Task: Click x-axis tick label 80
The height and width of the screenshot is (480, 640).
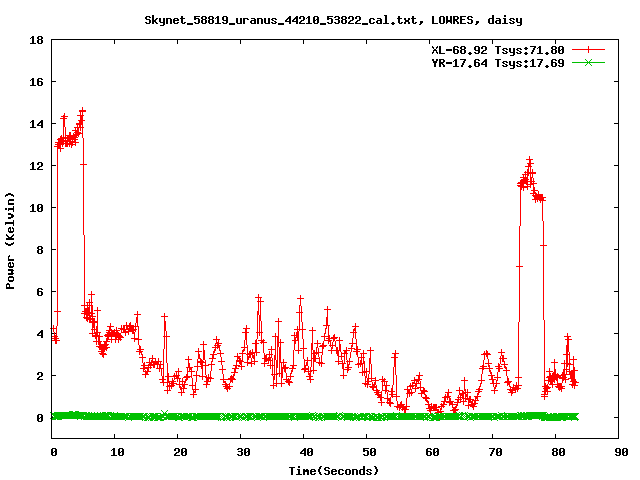Action: coord(558,452)
